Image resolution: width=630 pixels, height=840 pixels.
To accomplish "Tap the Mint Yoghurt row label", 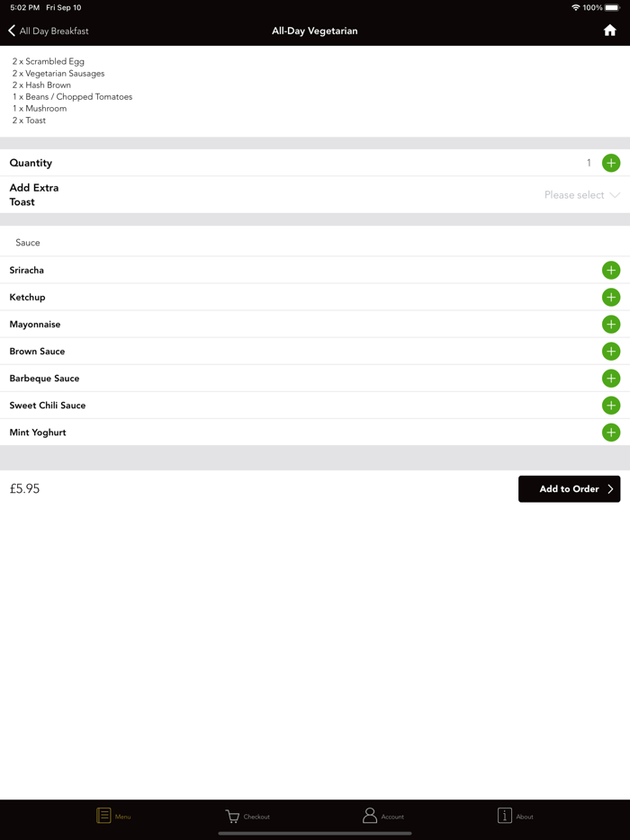I will click(38, 433).
